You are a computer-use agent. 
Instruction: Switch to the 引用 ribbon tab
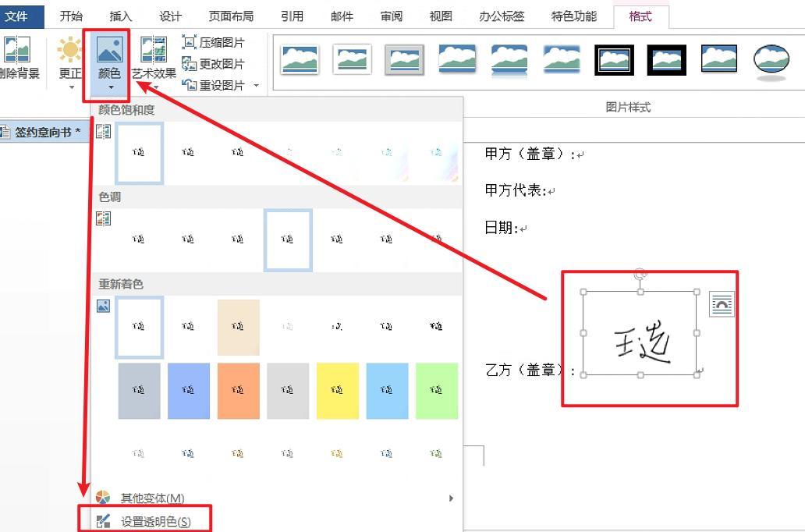(x=292, y=16)
